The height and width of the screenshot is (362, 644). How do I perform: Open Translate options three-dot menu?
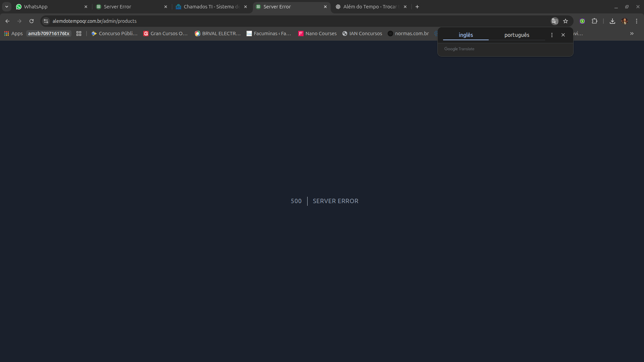click(x=552, y=35)
